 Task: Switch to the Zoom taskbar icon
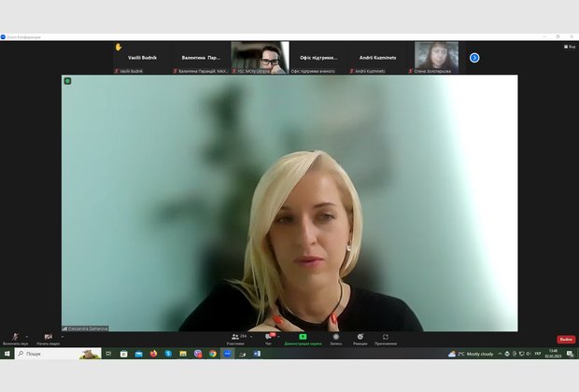pos(228,354)
